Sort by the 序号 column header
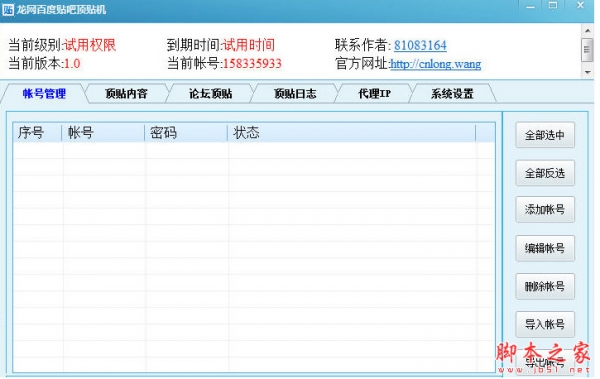This screenshot has width=600, height=379. [x=38, y=133]
